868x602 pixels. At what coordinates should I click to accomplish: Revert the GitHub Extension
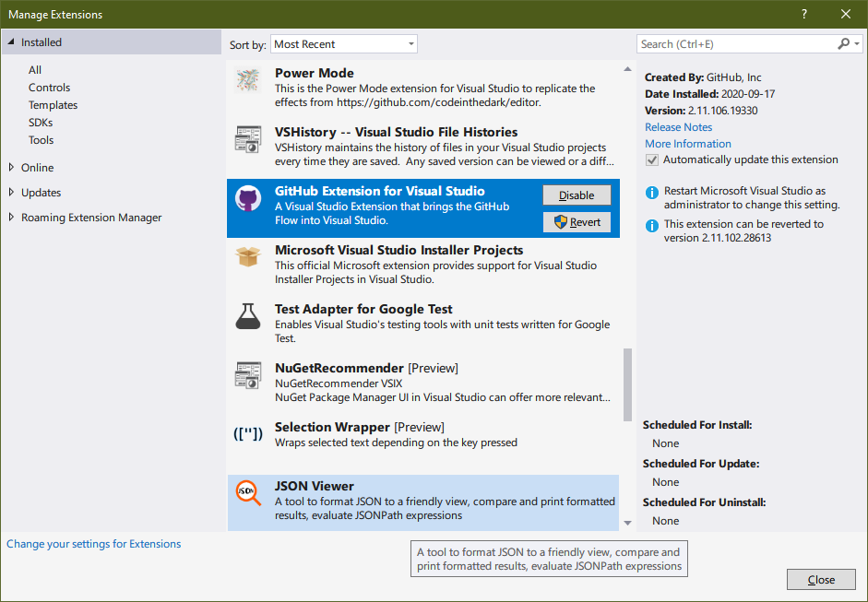point(577,222)
